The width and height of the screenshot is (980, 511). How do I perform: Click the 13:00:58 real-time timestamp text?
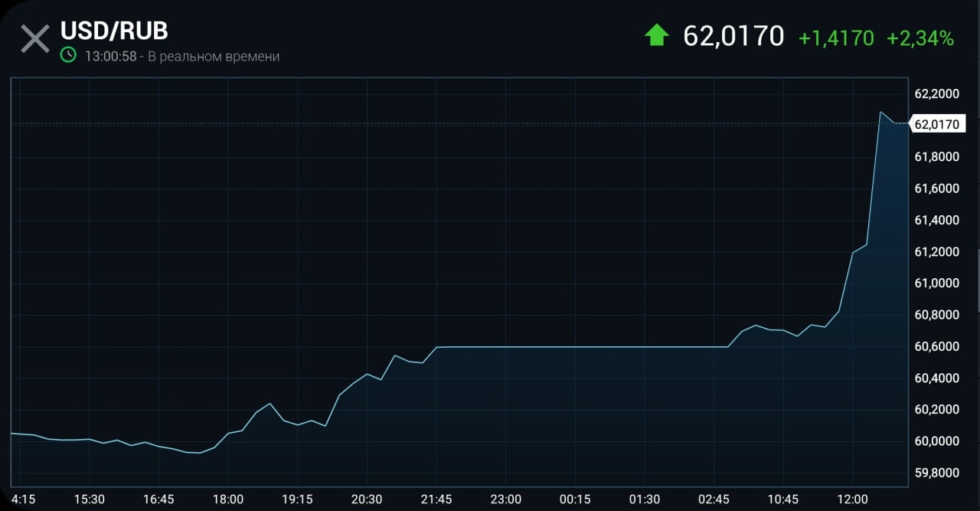(182, 56)
